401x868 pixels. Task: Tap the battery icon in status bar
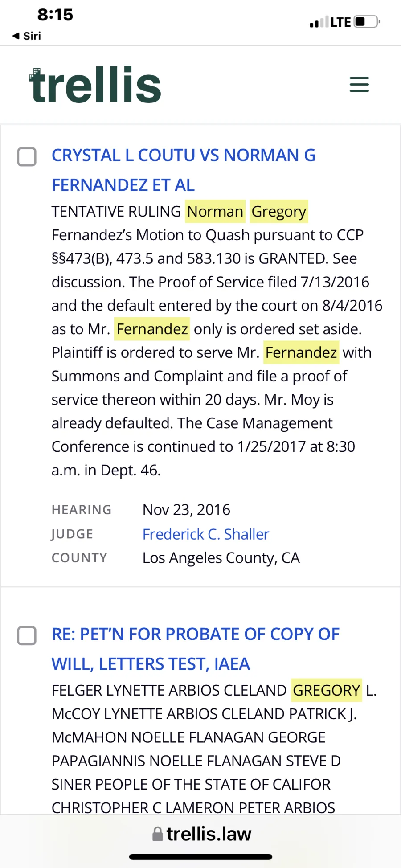[x=366, y=21]
